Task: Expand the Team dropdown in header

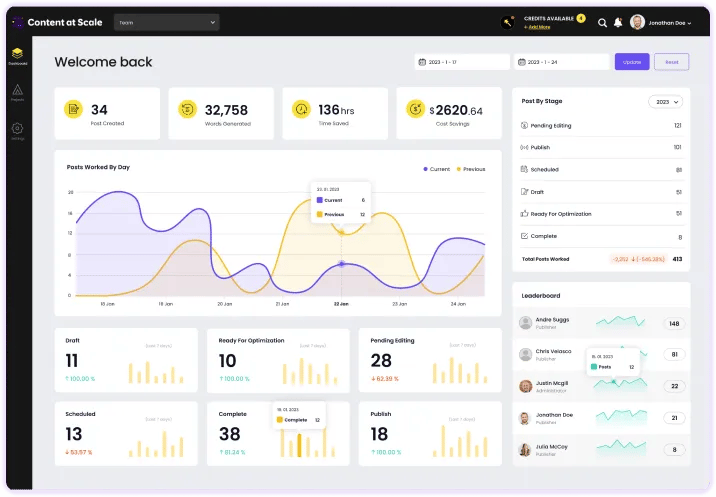Action: [167, 22]
